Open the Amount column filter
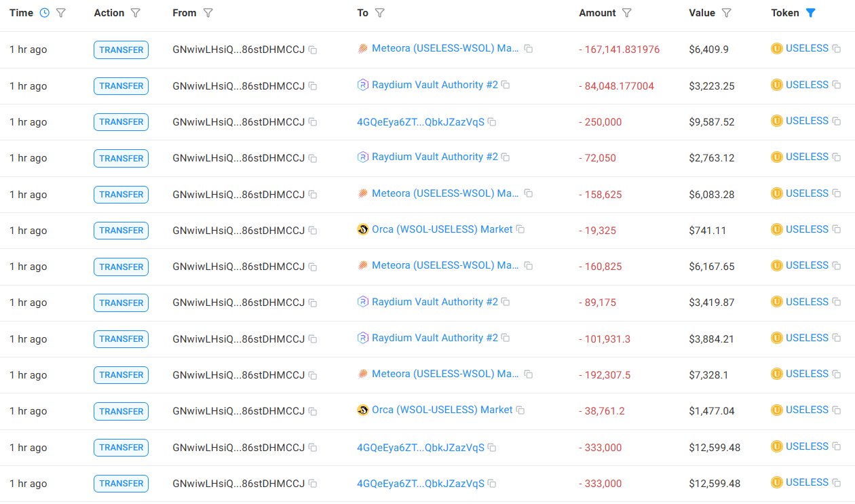The image size is (855, 504). click(627, 13)
